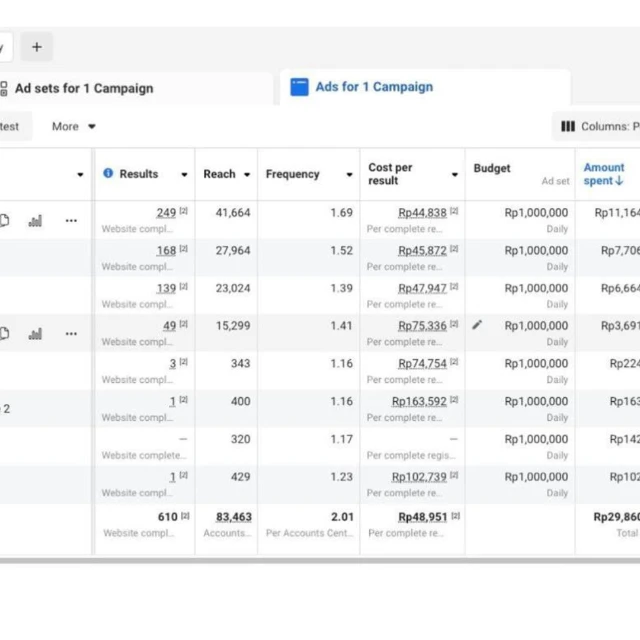Switch to Ad sets for 1 Campaign tab
Screen dimensions: 640x640
[x=84, y=88]
